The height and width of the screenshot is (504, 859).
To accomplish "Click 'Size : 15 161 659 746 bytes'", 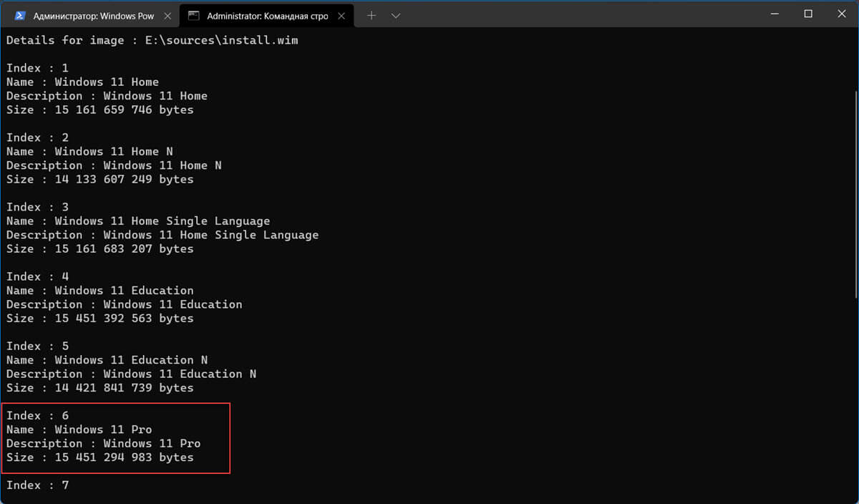I will point(100,110).
